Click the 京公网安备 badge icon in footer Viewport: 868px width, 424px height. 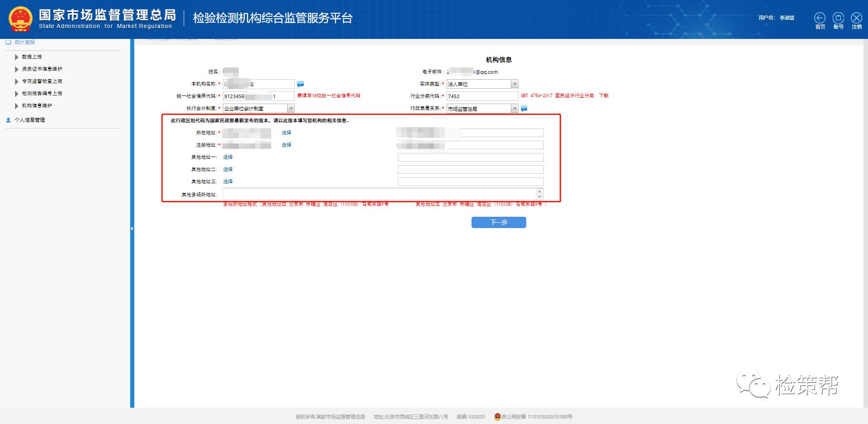click(x=497, y=417)
